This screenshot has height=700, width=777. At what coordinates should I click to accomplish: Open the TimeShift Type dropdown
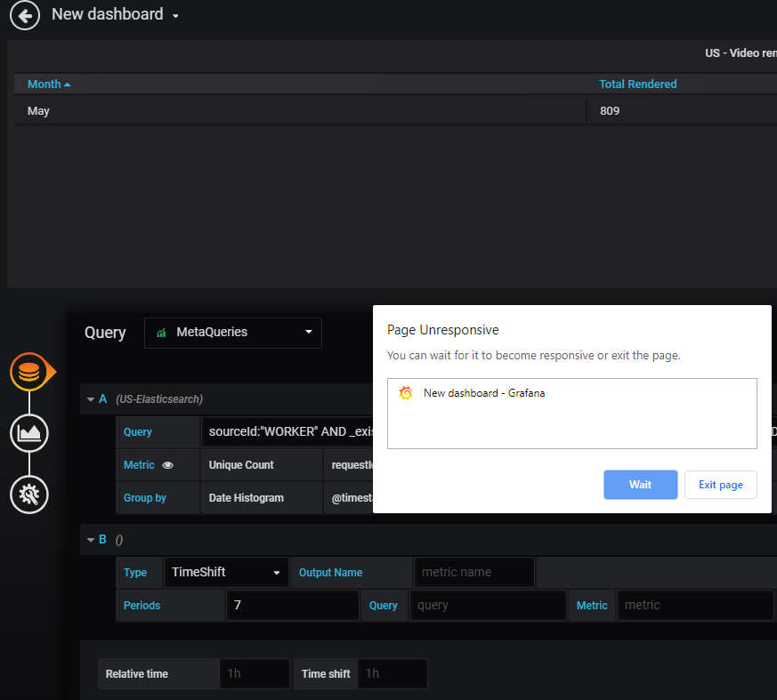tap(225, 572)
